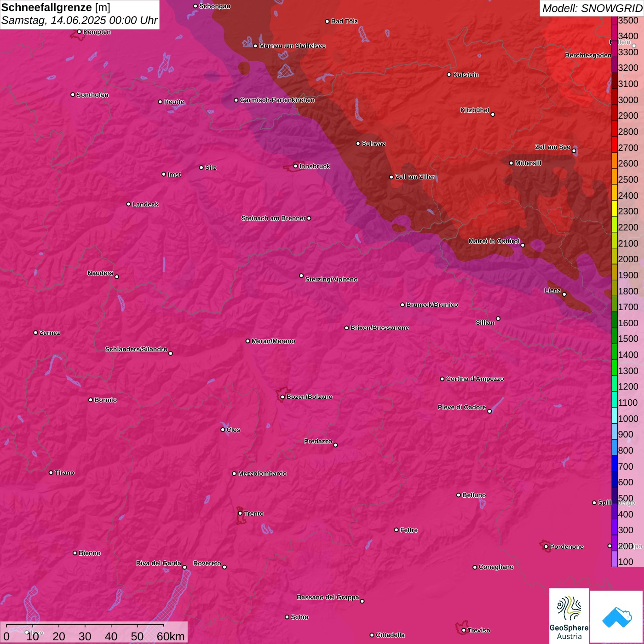Image resolution: width=644 pixels, height=644 pixels.
Task: Pick the 3100 dark red legend swatch
Action: 615,81
